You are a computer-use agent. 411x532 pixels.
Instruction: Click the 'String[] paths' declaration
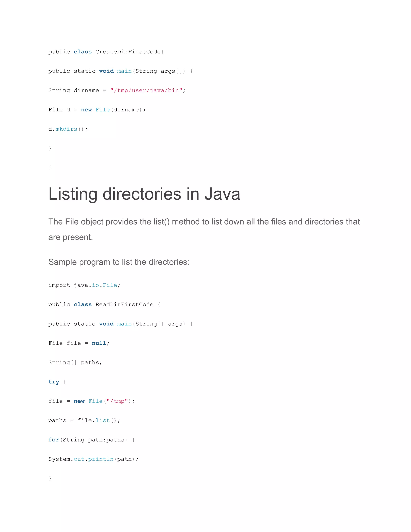[75, 362]
